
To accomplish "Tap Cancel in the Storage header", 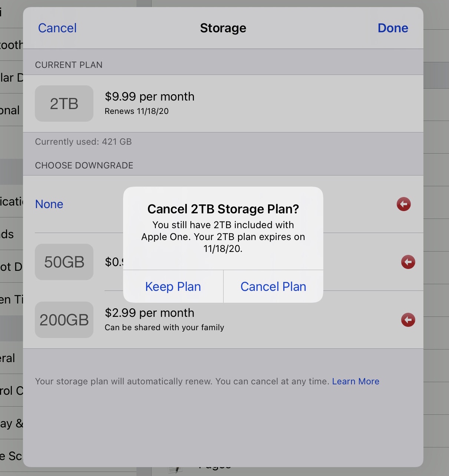I will [x=57, y=28].
